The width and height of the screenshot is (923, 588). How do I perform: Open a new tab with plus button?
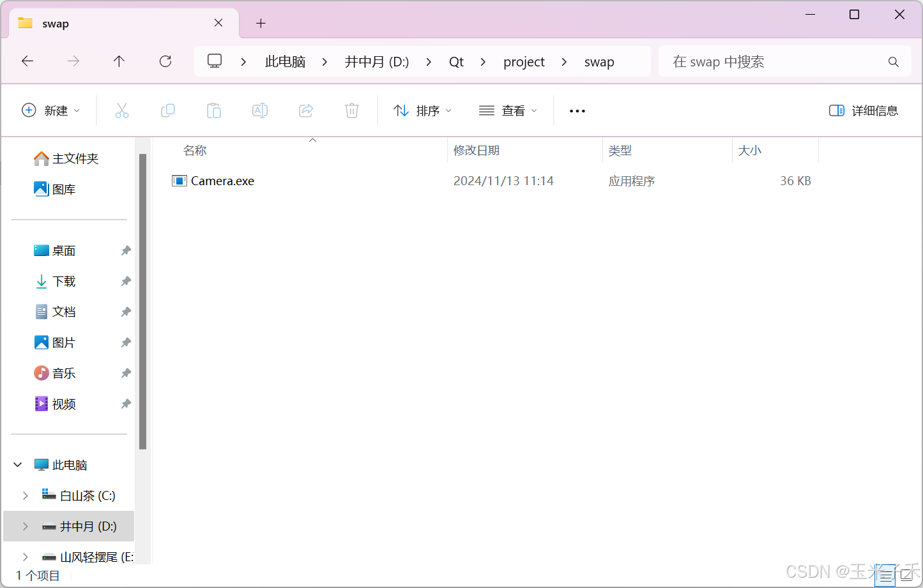[x=261, y=24]
